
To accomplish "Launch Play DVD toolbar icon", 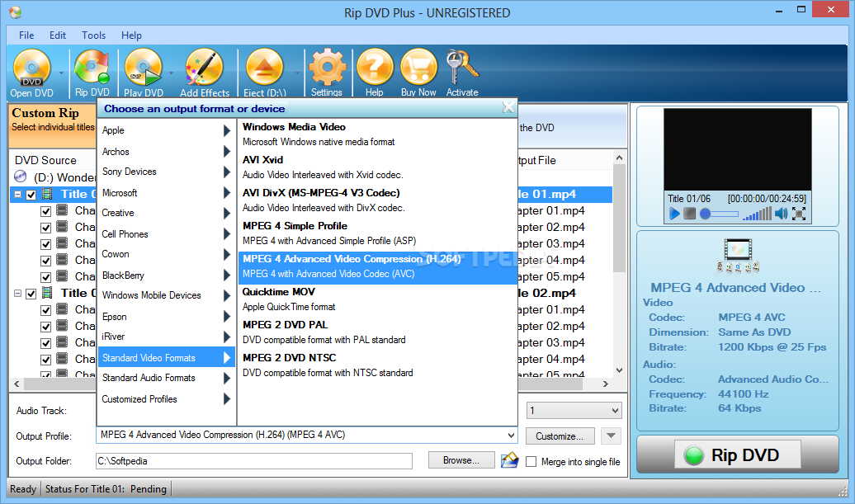I will tap(143, 73).
